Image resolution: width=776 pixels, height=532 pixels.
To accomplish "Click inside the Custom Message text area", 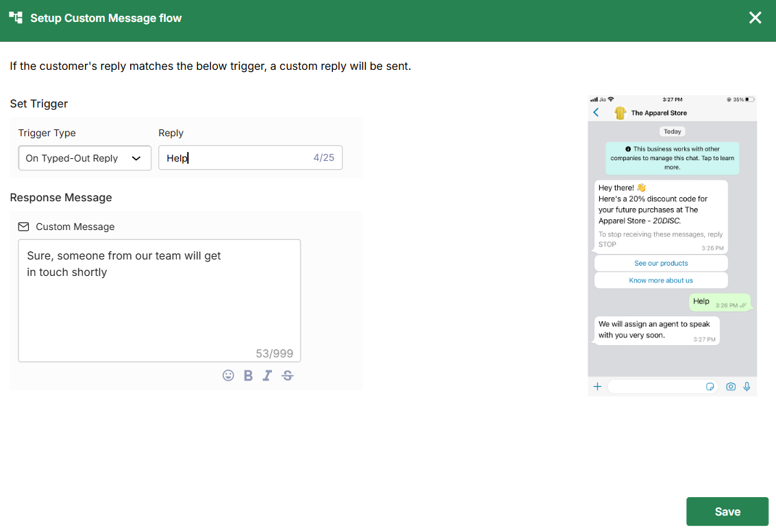I will (x=160, y=301).
